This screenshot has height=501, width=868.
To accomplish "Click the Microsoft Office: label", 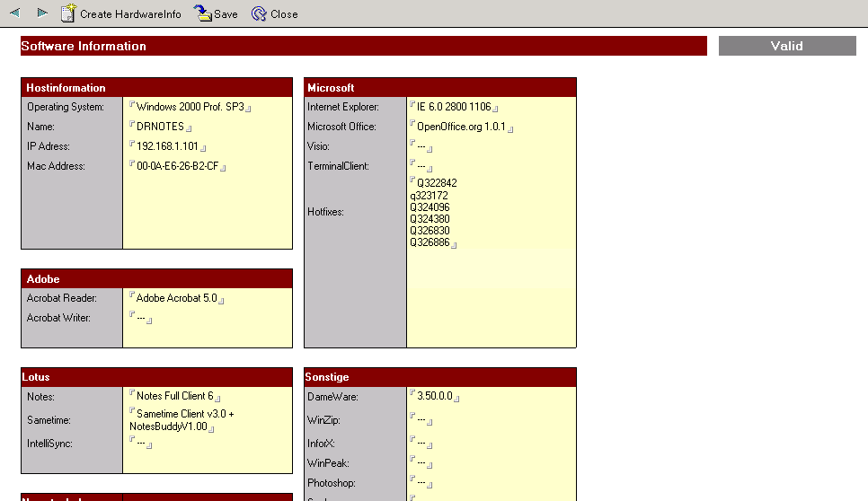I will coord(341,127).
